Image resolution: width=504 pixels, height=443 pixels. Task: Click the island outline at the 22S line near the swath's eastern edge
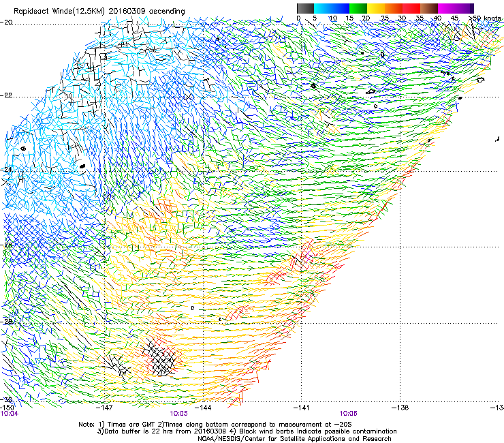pos(460,98)
